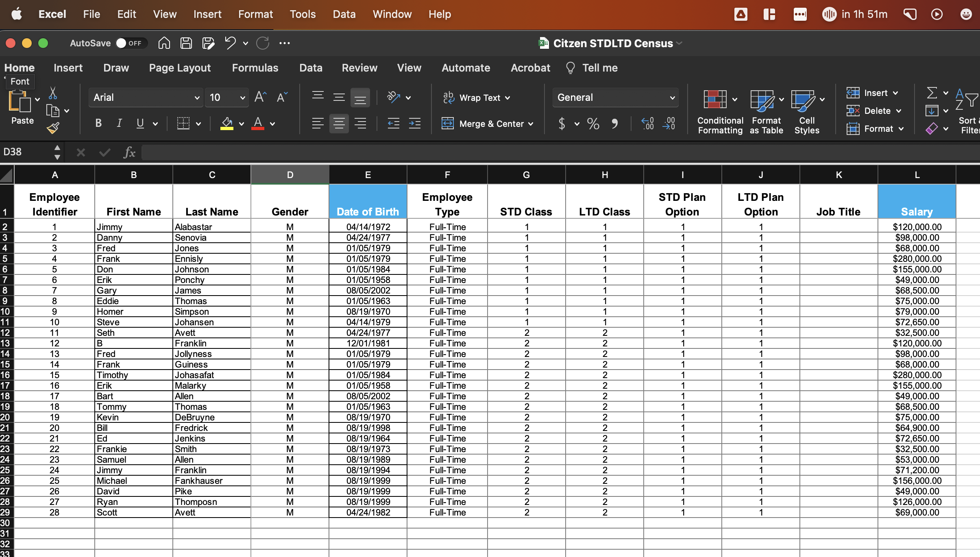
Task: Open the Arial font name dropdown
Action: pyautogui.click(x=197, y=98)
